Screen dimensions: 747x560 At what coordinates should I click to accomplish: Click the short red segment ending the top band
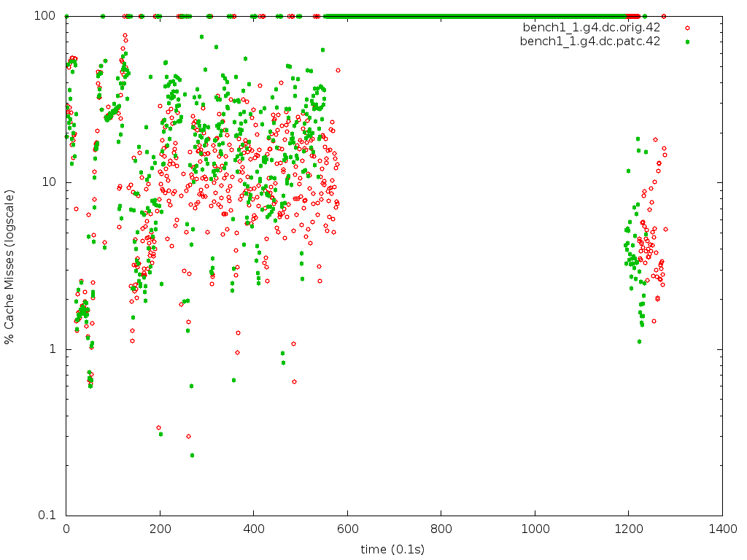[634, 16]
